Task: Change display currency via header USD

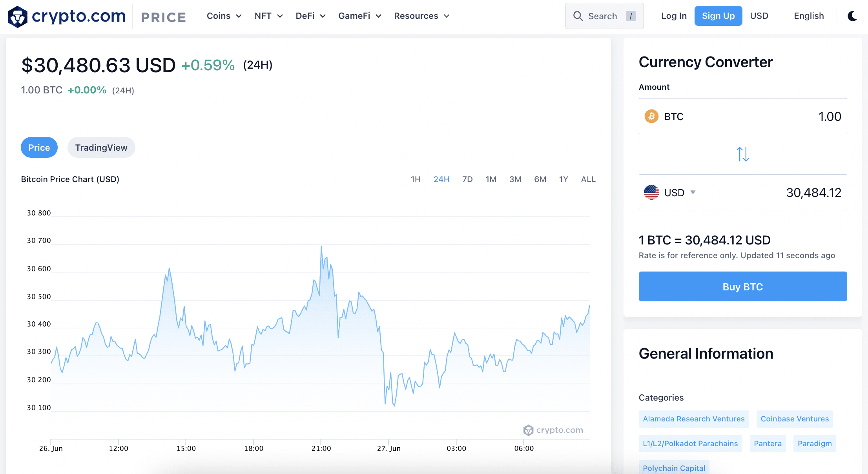Action: click(x=759, y=16)
